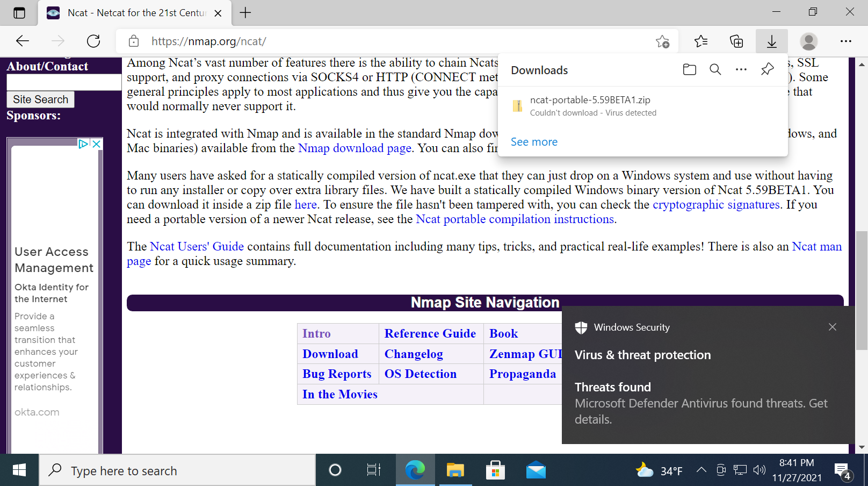Click See more in Downloads
Viewport: 868px width, 486px height.
[x=534, y=142]
